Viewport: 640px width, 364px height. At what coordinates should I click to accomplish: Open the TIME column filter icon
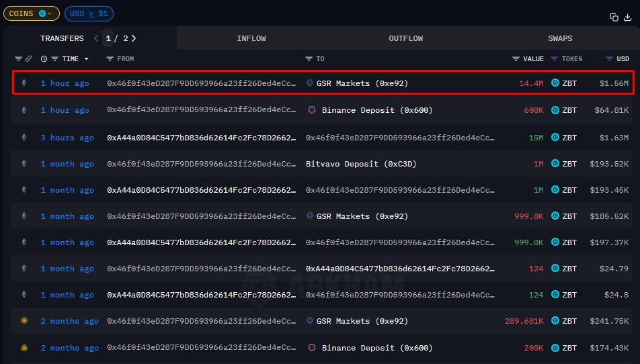[54, 59]
